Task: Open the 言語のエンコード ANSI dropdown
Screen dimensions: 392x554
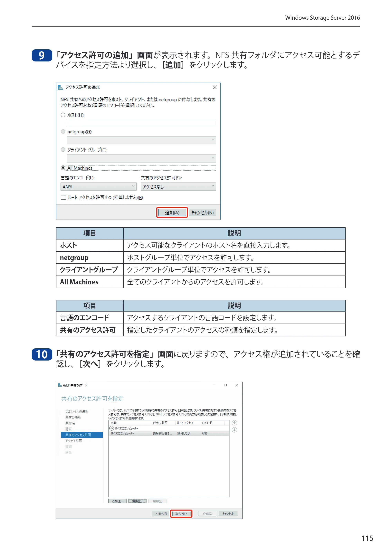Action: pyautogui.click(x=98, y=186)
